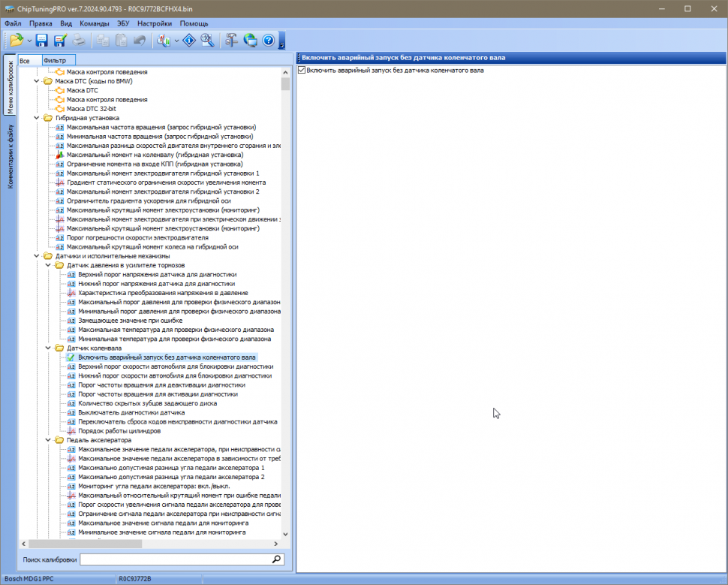Open the 'Команды' menu
Viewport: 728px width, 585px height.
click(x=94, y=23)
